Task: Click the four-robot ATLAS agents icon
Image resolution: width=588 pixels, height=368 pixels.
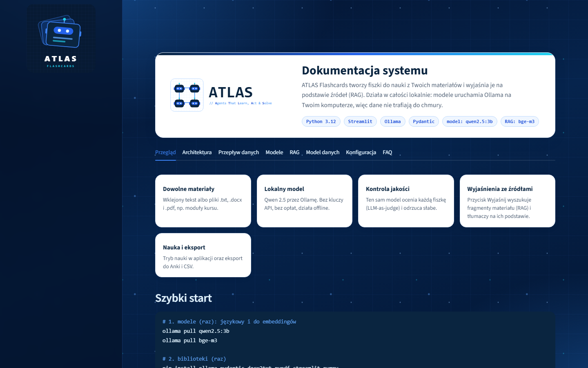Action: 187,95
